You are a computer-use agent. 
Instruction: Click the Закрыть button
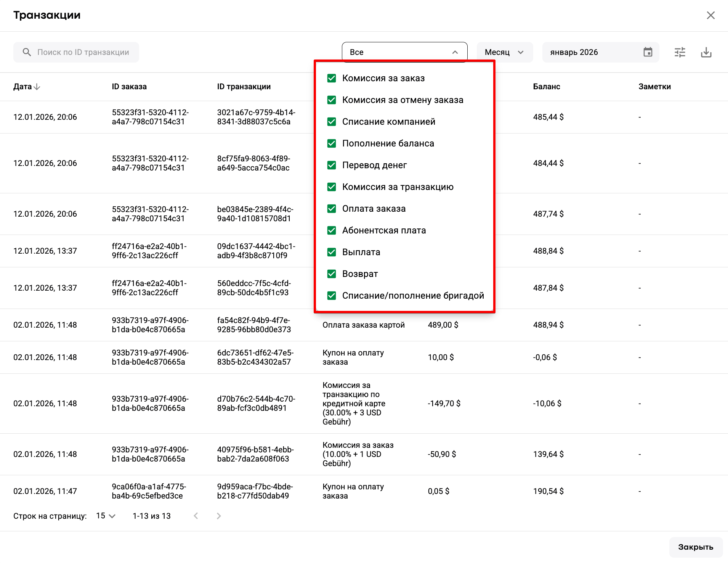696,547
